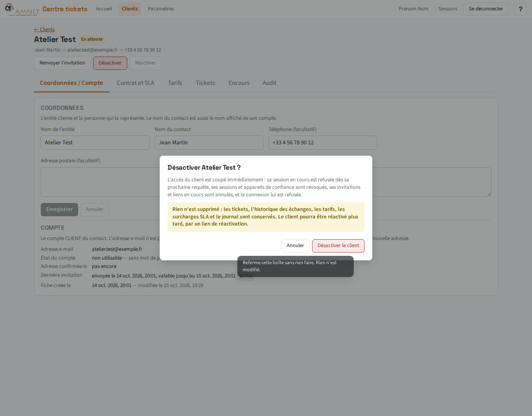This screenshot has width=532, height=416.
Task: Confirm with the Désactiver le client button
Action: click(338, 246)
